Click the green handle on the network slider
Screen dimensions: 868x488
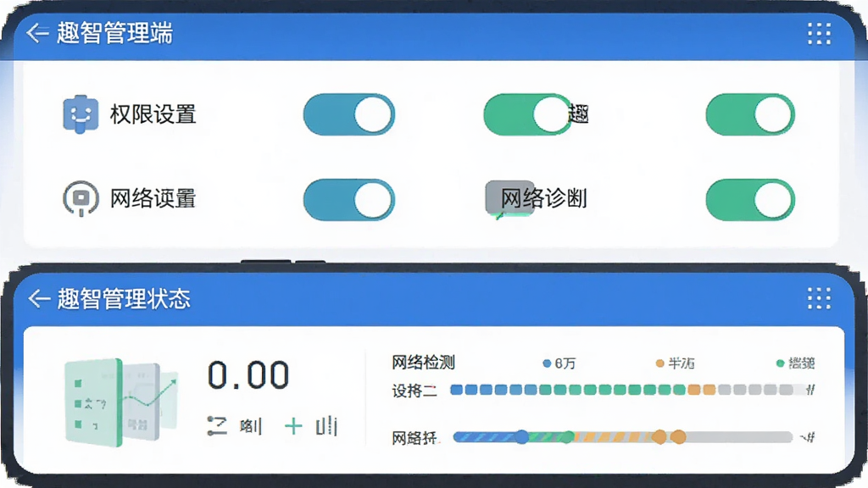pyautogui.click(x=567, y=437)
